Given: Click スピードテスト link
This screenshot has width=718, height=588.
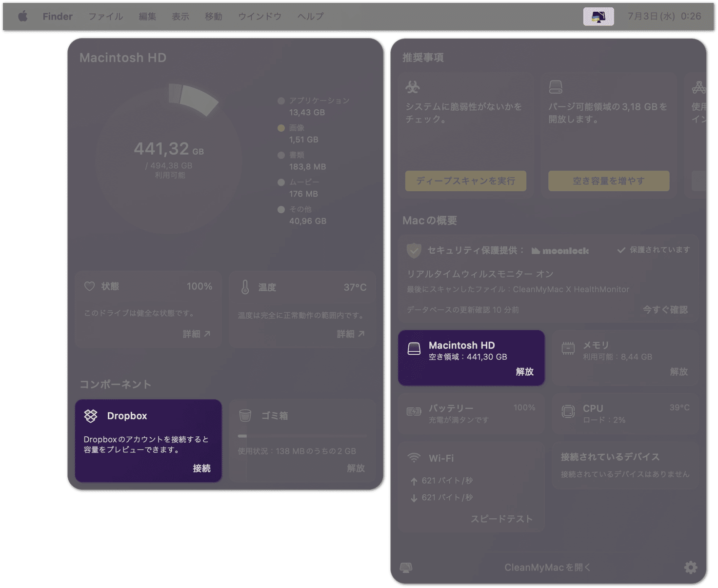Looking at the screenshot, I should point(501,519).
